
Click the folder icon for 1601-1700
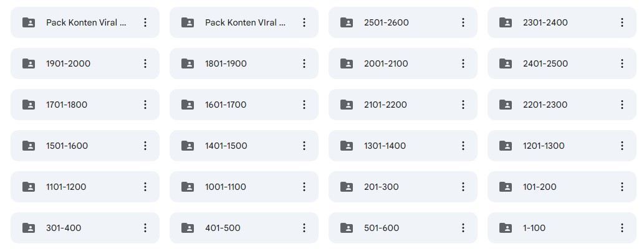188,105
